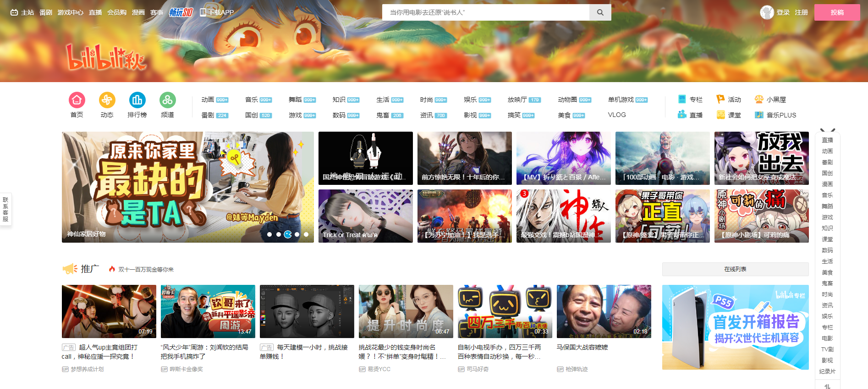
Task: Click the bilibili 秋 logo
Action: point(106,57)
